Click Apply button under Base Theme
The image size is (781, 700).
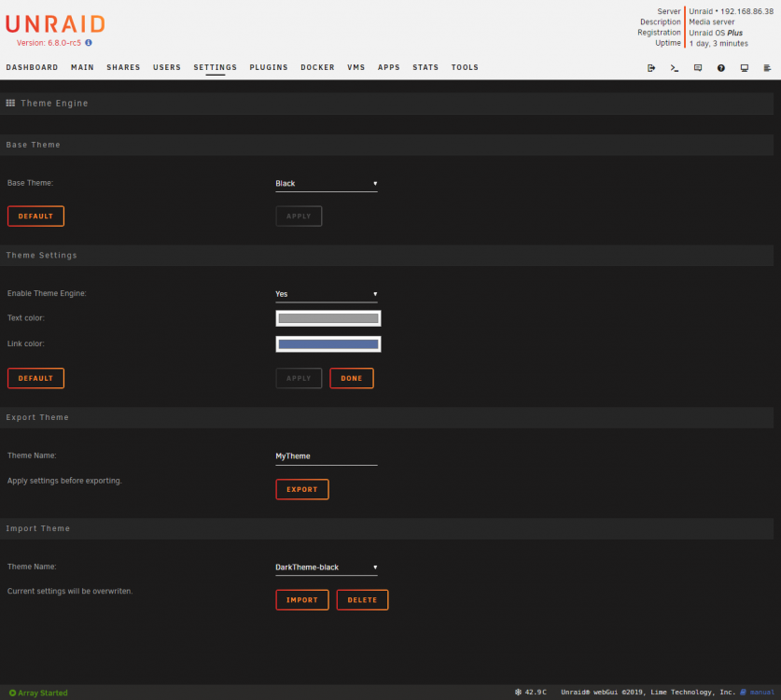[299, 217]
